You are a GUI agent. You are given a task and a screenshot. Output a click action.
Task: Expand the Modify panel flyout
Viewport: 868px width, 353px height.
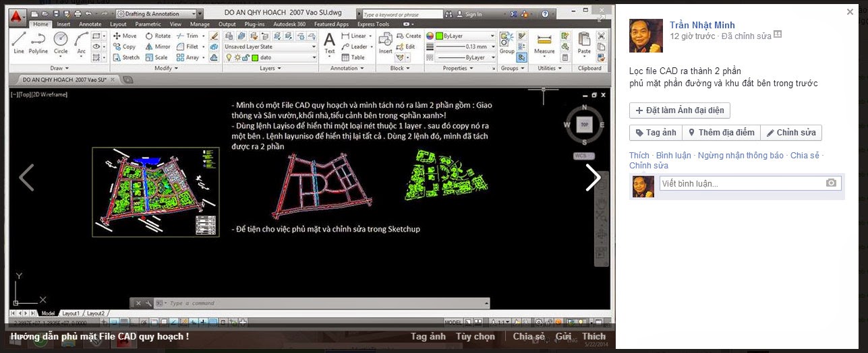(165, 68)
